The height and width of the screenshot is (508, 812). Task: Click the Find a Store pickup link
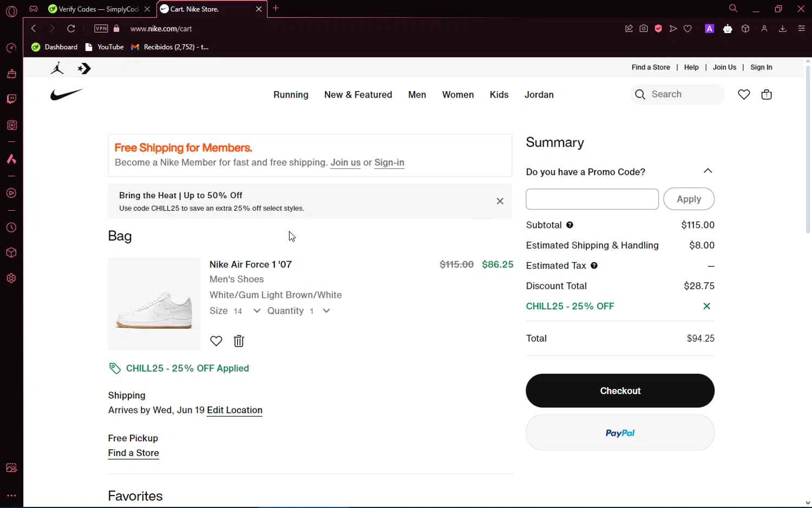coord(133,453)
